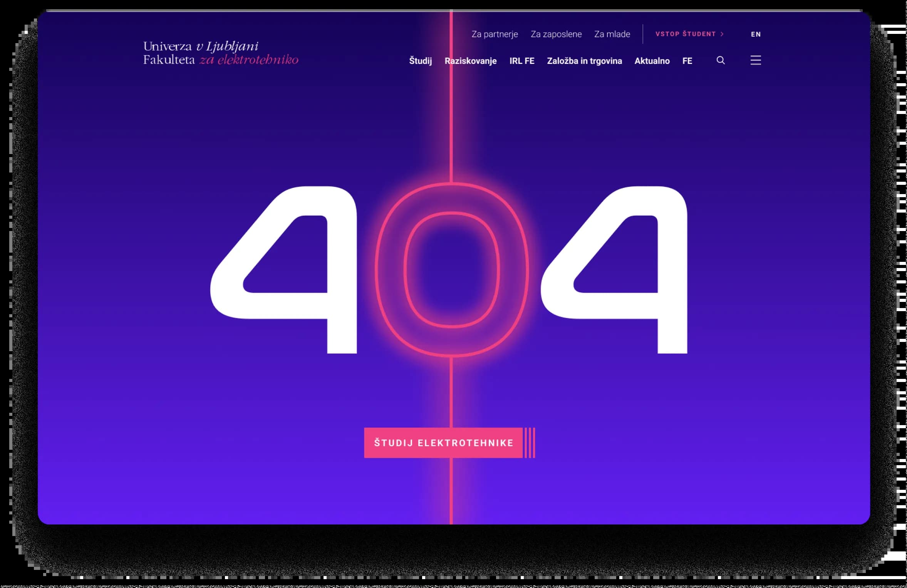
Task: Click the Fakulteta za elektrotehniko logo line
Action: coord(221,60)
